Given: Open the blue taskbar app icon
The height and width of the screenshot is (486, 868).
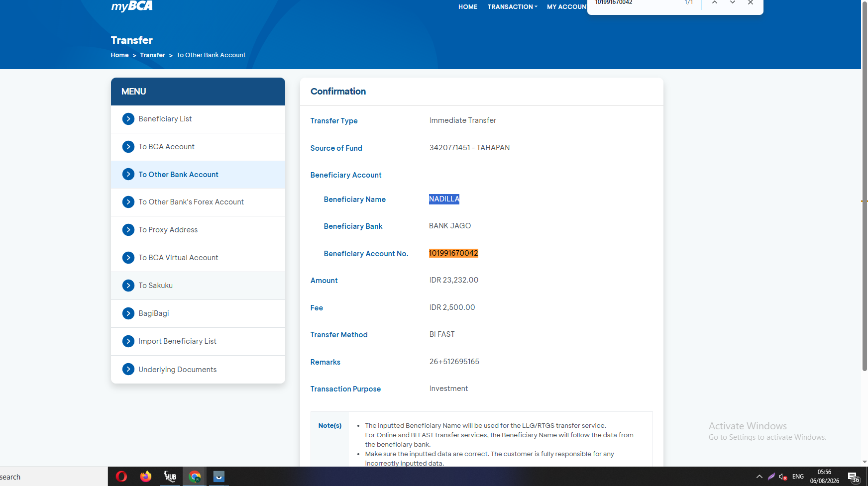Looking at the screenshot, I should [219, 477].
